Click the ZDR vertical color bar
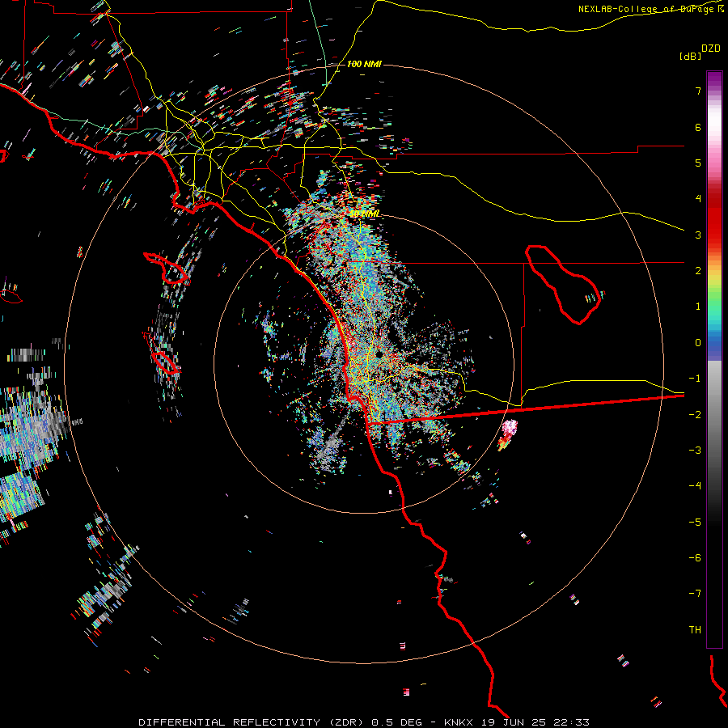 pyautogui.click(x=714, y=359)
